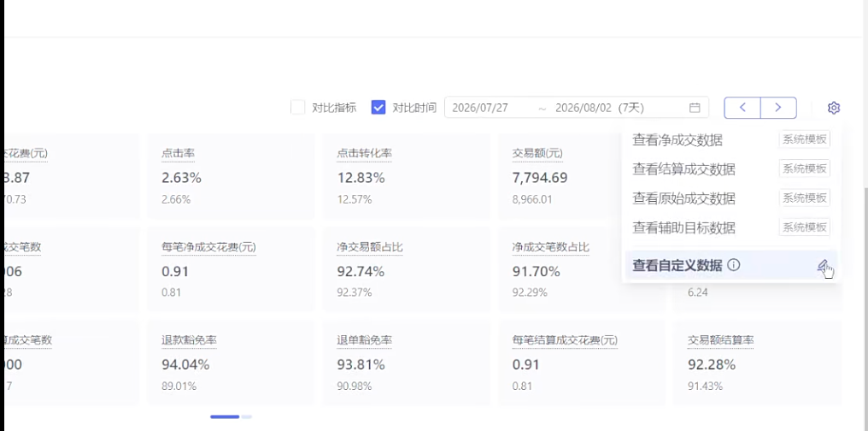Screen dimensions: 868x431
Task: Click the edit pencil for custom data
Action: (x=823, y=265)
